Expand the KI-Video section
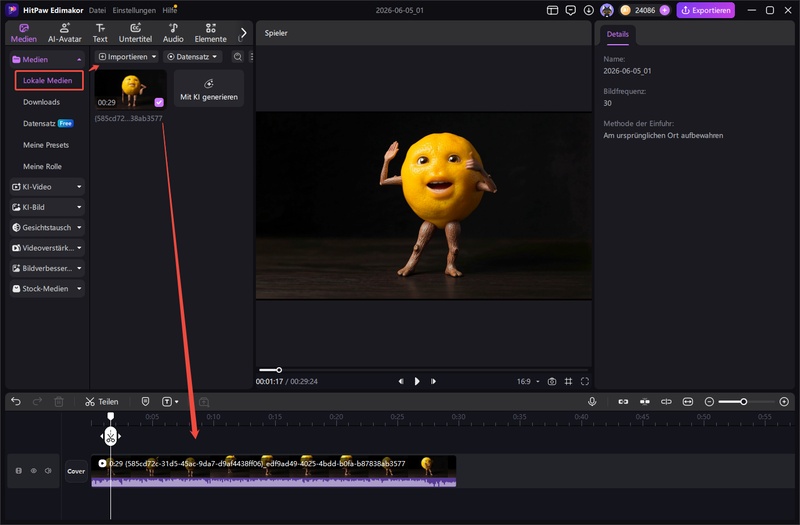 coord(47,187)
